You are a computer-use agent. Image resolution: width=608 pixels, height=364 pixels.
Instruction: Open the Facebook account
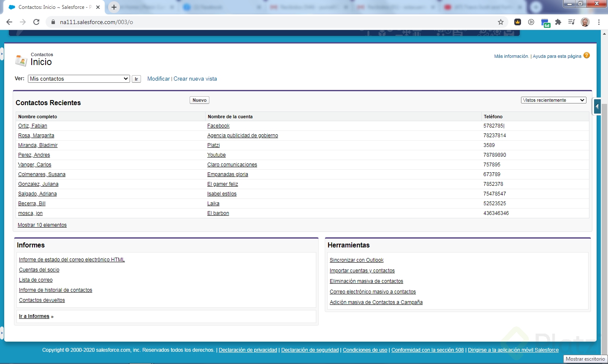[218, 126]
